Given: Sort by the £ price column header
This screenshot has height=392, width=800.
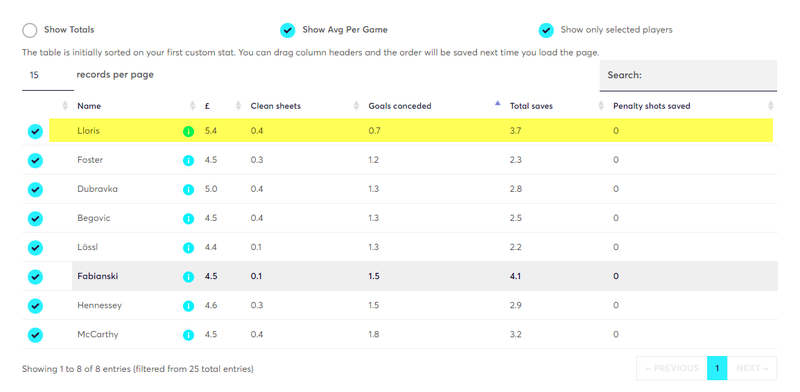Looking at the screenshot, I should coord(207,106).
